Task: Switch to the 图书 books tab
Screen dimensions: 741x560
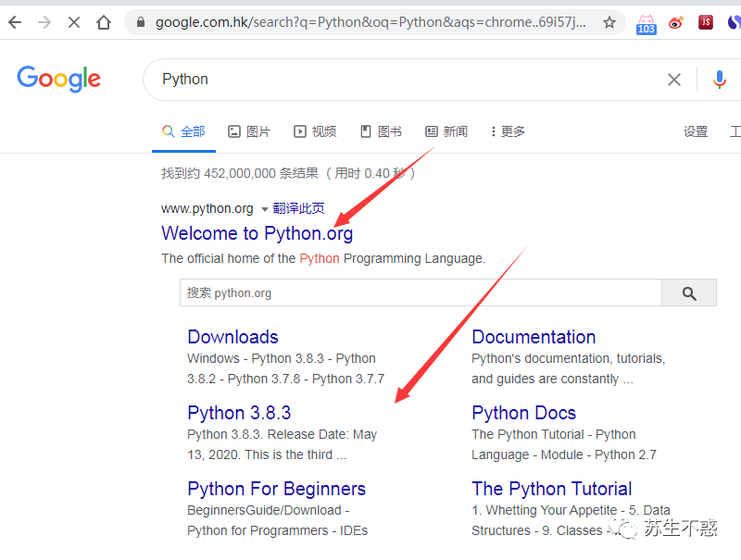Action: [x=381, y=131]
